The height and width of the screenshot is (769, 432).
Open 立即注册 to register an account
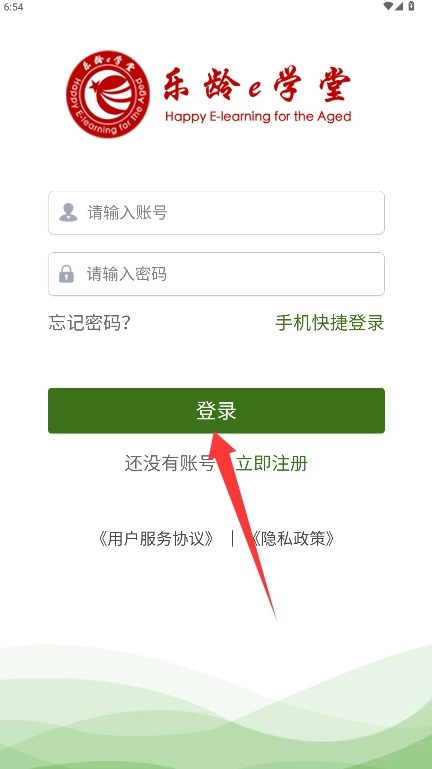(x=272, y=463)
